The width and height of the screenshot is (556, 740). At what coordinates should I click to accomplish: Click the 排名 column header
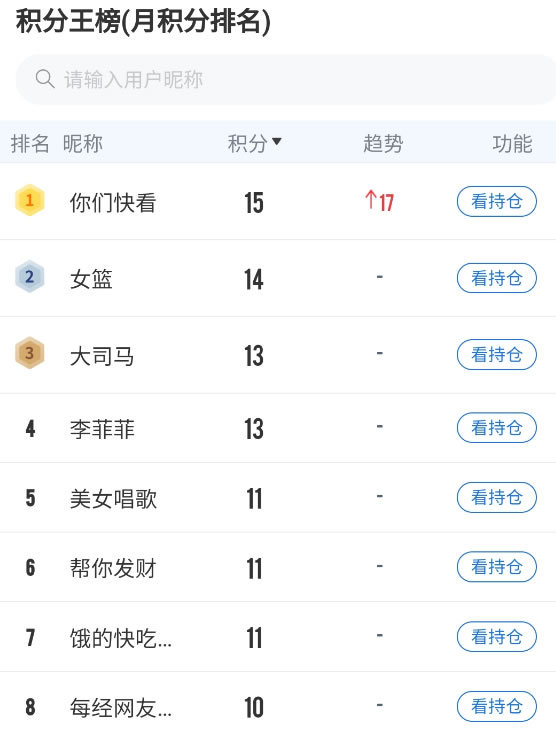pos(30,143)
